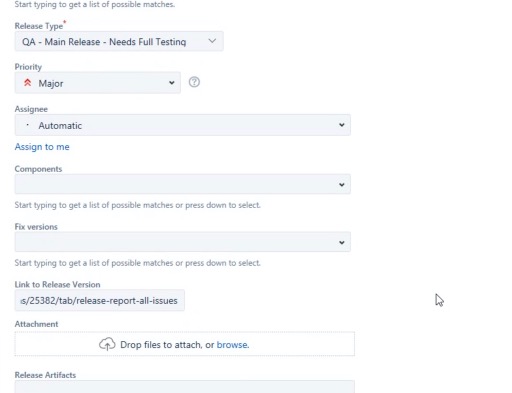Open the Release Type dropdown
512x393 pixels.
tap(119, 41)
